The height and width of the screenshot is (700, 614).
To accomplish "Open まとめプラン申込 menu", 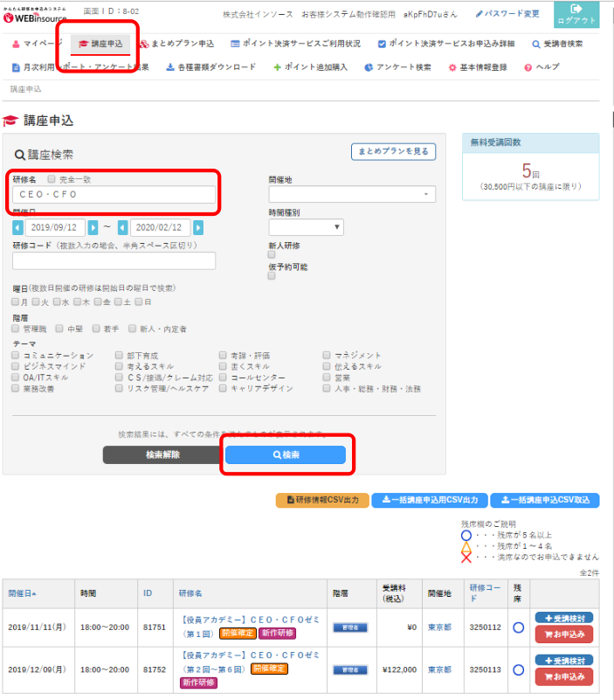I will pos(176,44).
